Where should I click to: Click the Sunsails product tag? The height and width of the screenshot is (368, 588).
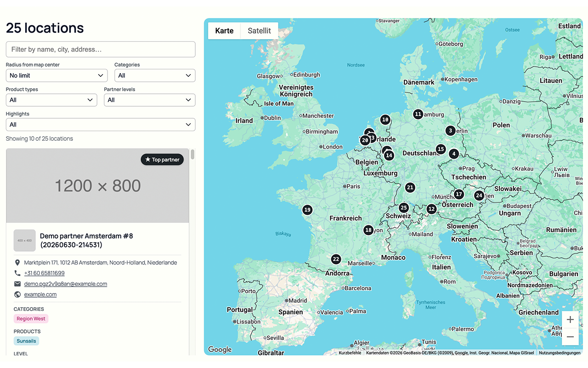26,341
